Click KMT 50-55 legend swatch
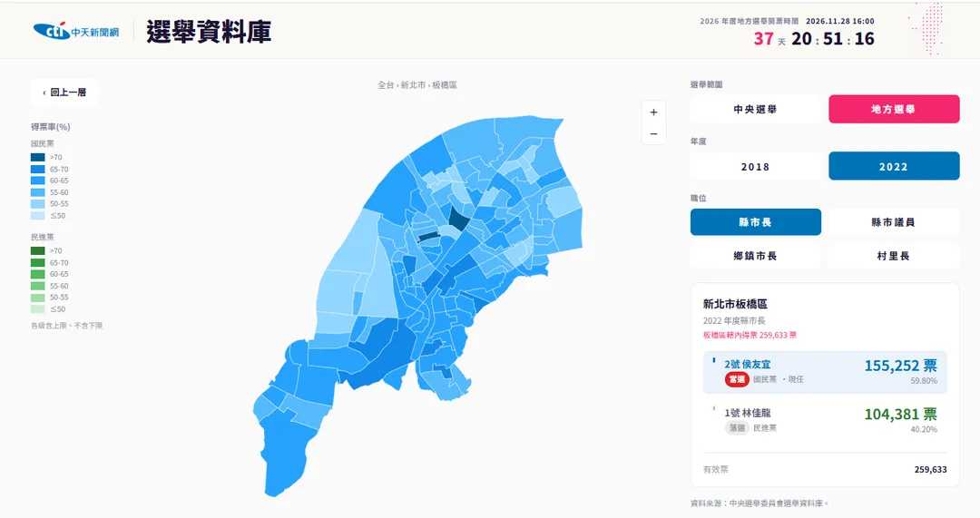 (x=37, y=204)
